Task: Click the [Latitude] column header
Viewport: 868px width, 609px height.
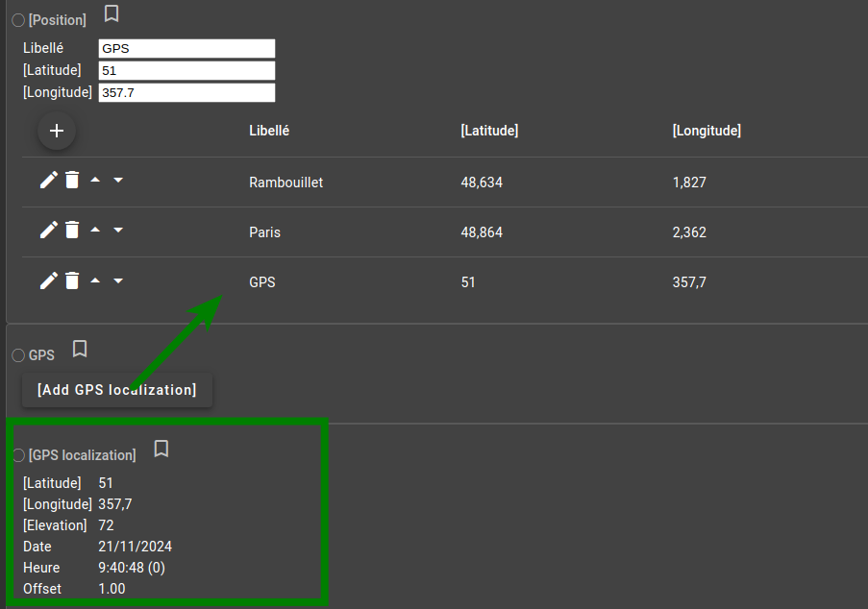Action: point(489,131)
